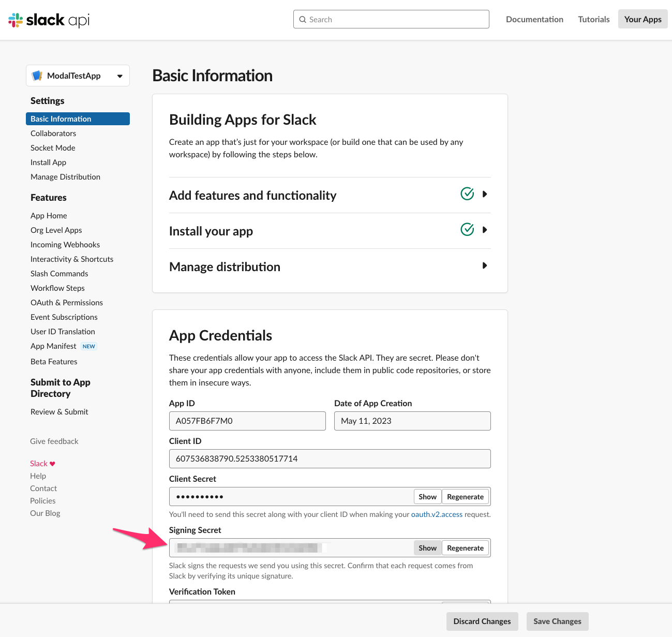The image size is (672, 637).
Task: Regenerate the Signing Secret
Action: (465, 547)
